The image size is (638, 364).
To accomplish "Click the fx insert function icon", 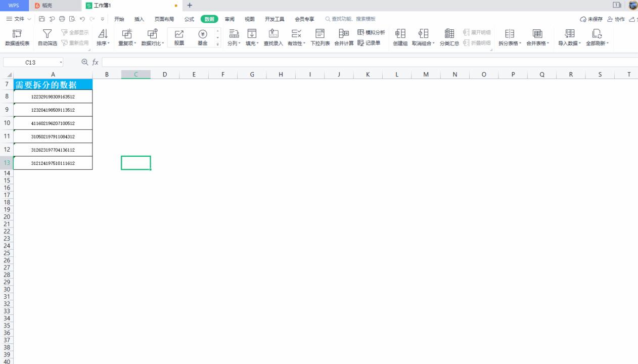I will click(95, 62).
